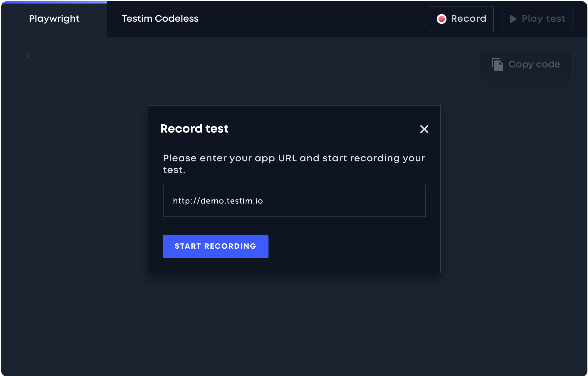588x376 pixels.
Task: Close the Record test dialog
Action: pyautogui.click(x=424, y=129)
